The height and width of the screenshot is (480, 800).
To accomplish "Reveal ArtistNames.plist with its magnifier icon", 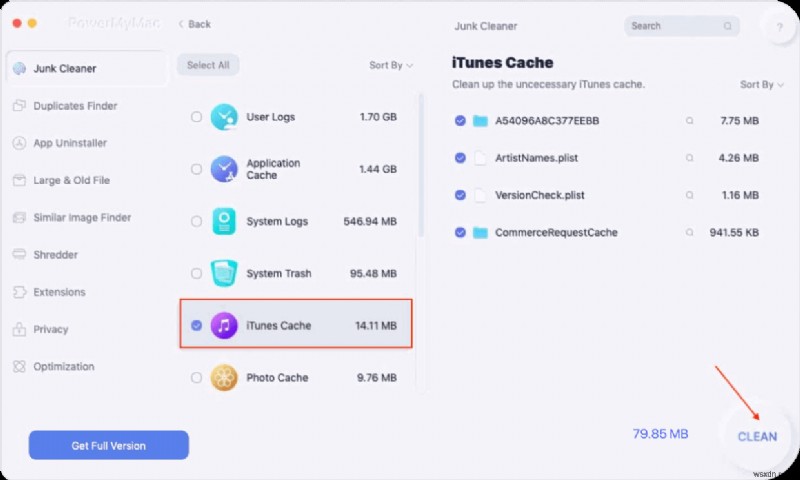I will click(690, 158).
